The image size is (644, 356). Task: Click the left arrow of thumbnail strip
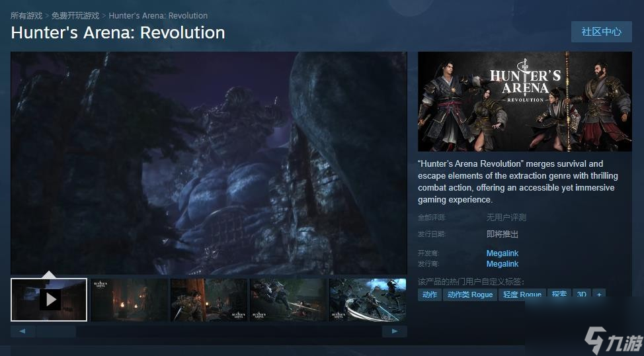point(22,332)
